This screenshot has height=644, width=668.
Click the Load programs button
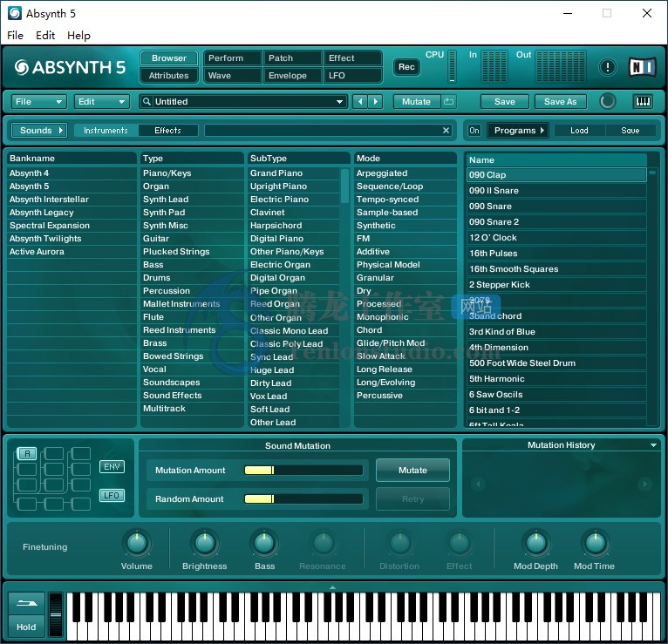click(x=579, y=130)
